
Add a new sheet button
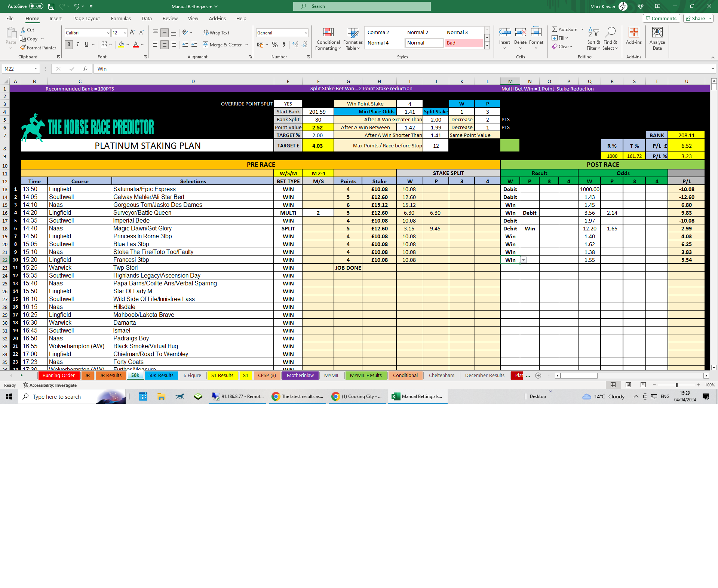tap(538, 376)
